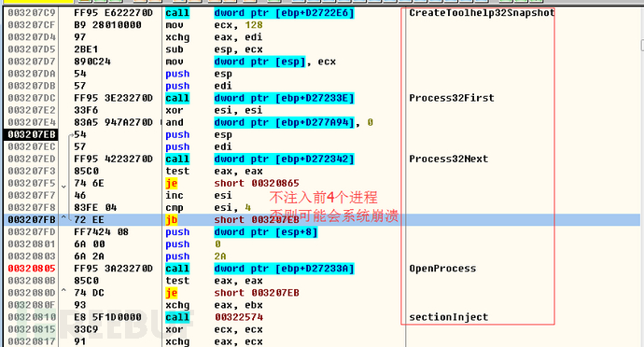
Task: Select hex bytes B9 28010000
Action: point(107,25)
